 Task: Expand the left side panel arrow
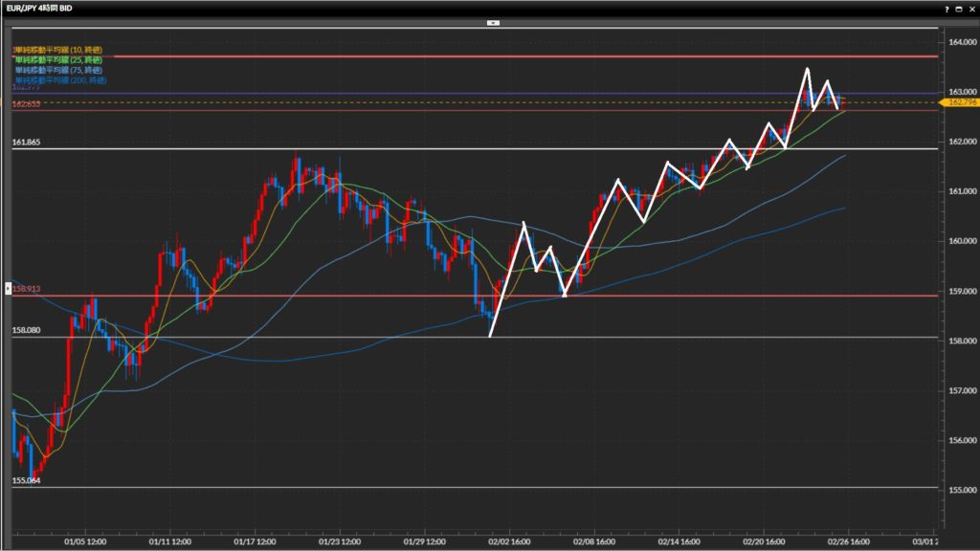[x=12, y=285]
